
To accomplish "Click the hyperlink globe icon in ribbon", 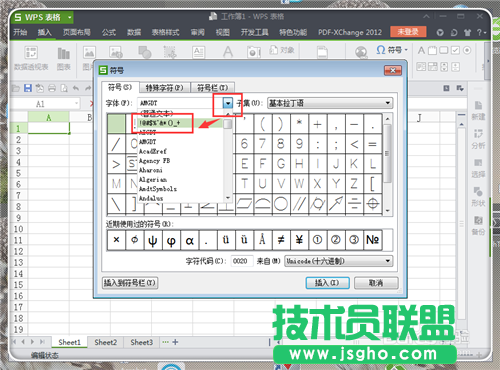I will click(x=361, y=52).
